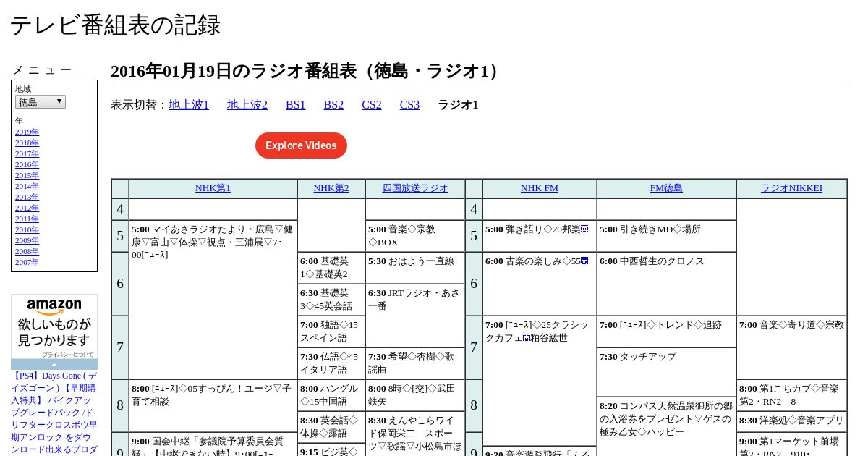The width and height of the screenshot is (868, 456).
Task: Open the 2016年 archive link
Action: coord(27,165)
